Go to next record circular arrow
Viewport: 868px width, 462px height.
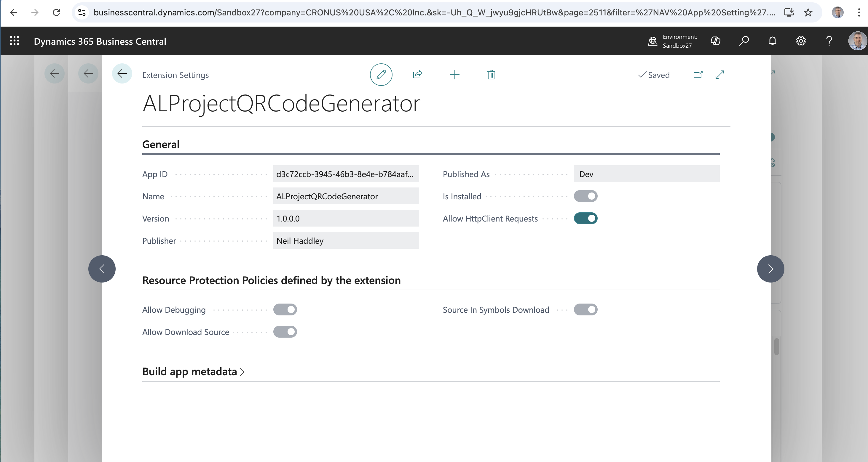pyautogui.click(x=770, y=269)
